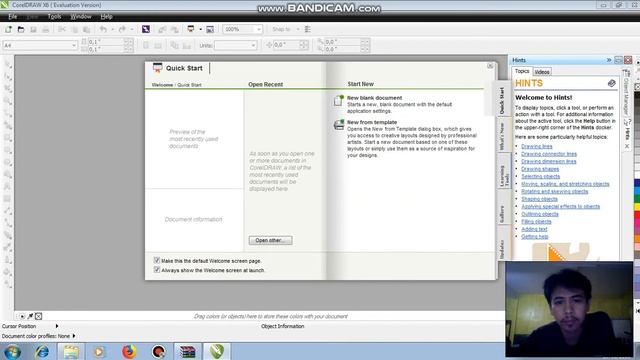Click the Undo arrow icon
Screen dimensions: 640x360
click(103, 29)
